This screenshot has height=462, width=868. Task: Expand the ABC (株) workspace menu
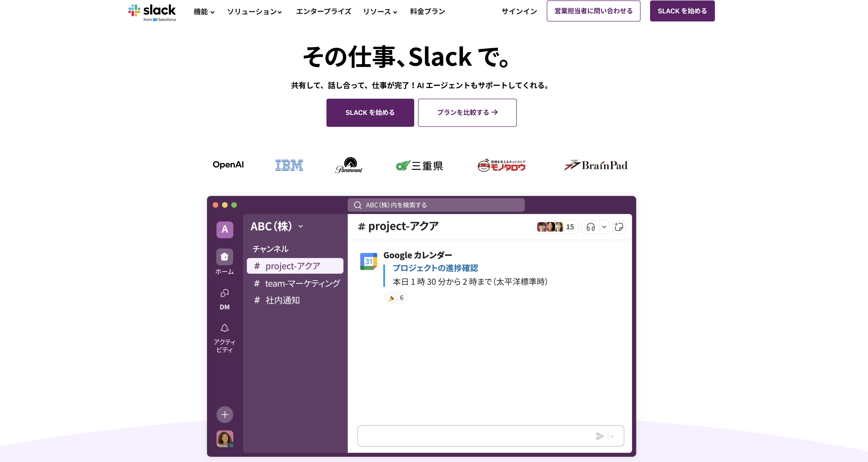point(277,226)
